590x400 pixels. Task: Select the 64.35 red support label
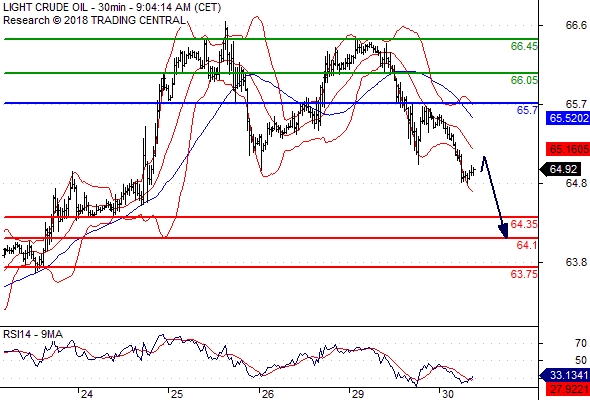(524, 225)
